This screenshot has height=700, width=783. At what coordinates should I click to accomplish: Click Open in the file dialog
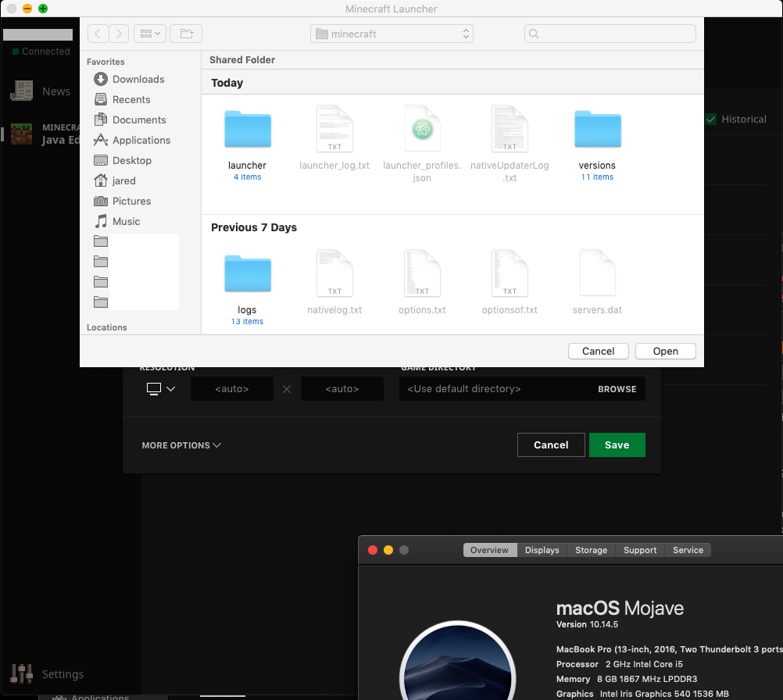click(x=666, y=351)
